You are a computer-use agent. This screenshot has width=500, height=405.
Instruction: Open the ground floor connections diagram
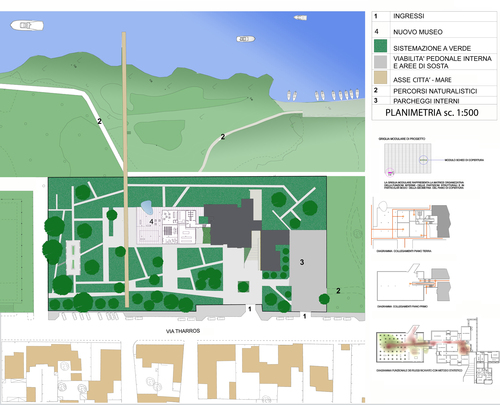pos(411,222)
